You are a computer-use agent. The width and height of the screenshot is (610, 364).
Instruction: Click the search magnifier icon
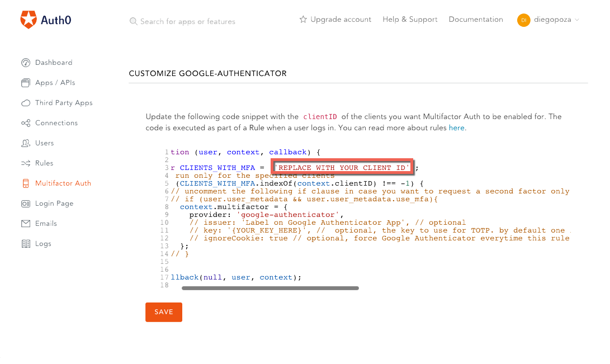pos(134,21)
